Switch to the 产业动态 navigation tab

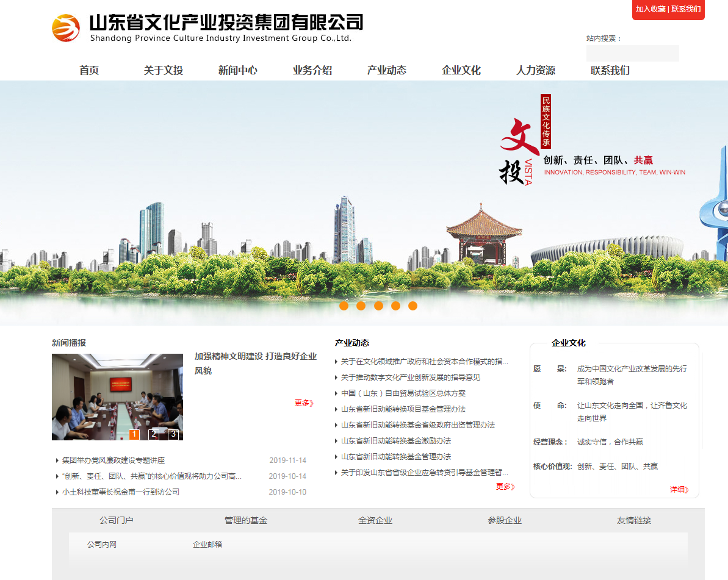[386, 70]
